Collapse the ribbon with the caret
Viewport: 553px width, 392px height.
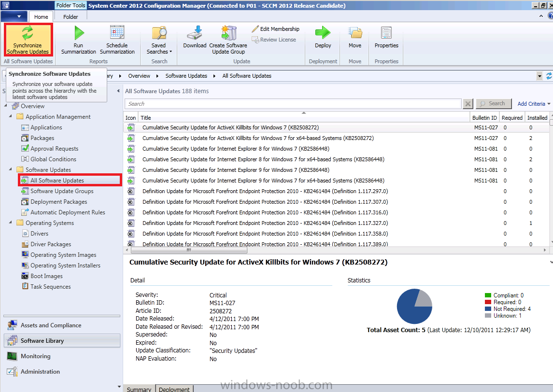pos(541,16)
